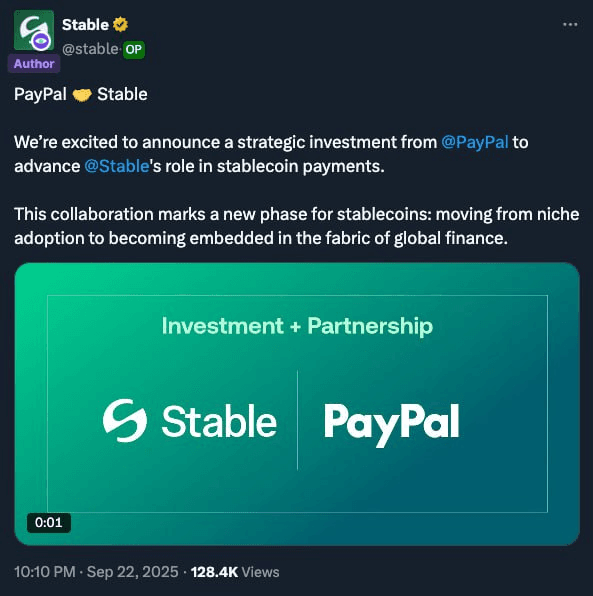The height and width of the screenshot is (596, 593).
Task: Click the PayPal logo in the video
Action: [x=392, y=425]
